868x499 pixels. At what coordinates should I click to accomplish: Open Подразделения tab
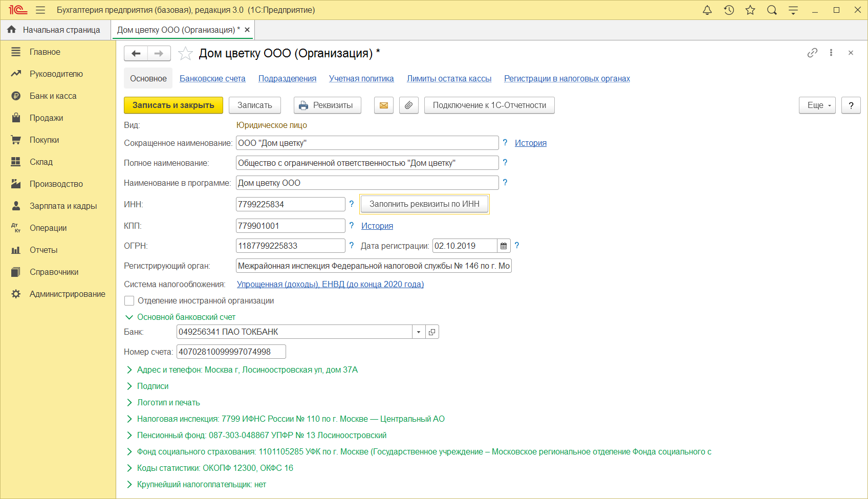pyautogui.click(x=287, y=79)
